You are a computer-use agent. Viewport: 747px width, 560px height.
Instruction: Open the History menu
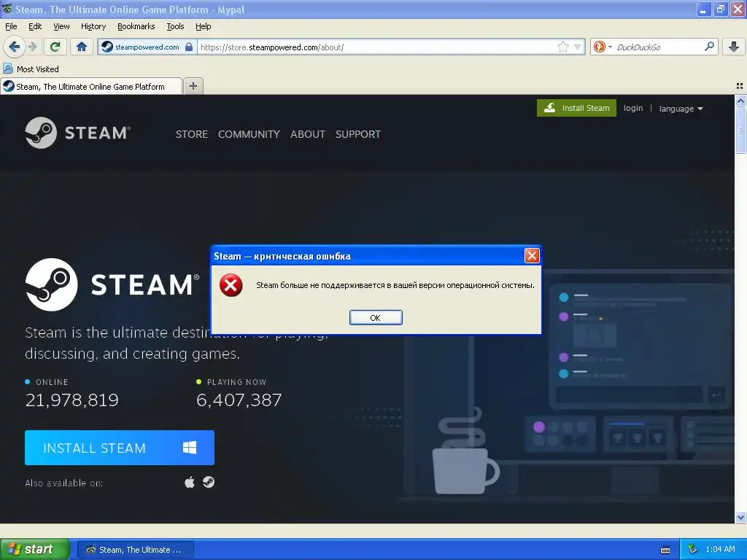[x=93, y=27]
